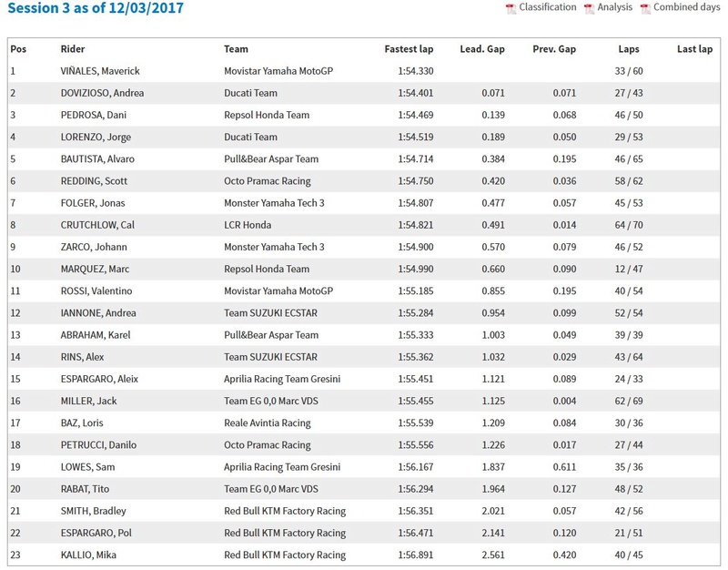
Task: Click the PDF icon beside Analysis
Action: 589,9
